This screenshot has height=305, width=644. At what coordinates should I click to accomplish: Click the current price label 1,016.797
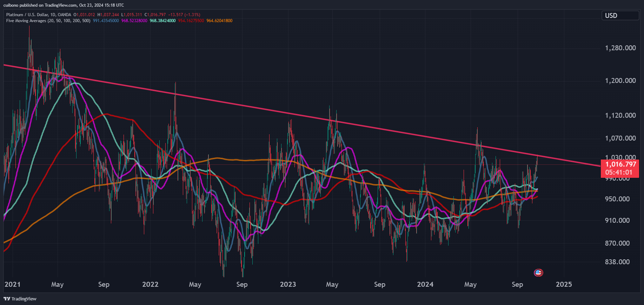click(x=620, y=164)
